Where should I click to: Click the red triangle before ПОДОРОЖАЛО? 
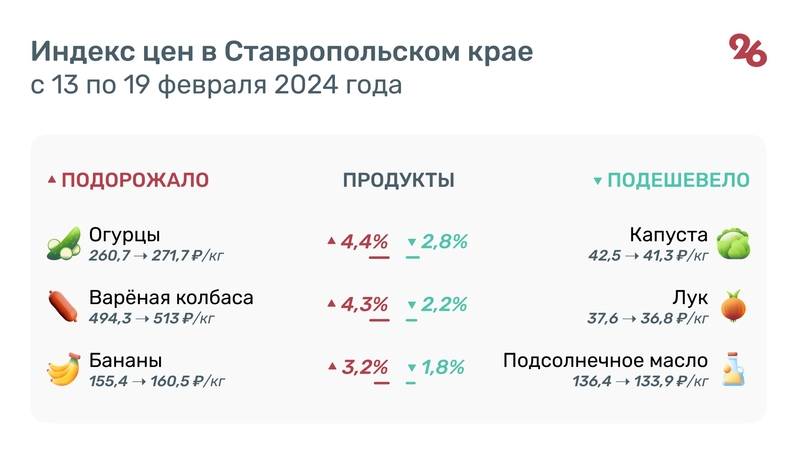pyautogui.click(x=52, y=181)
